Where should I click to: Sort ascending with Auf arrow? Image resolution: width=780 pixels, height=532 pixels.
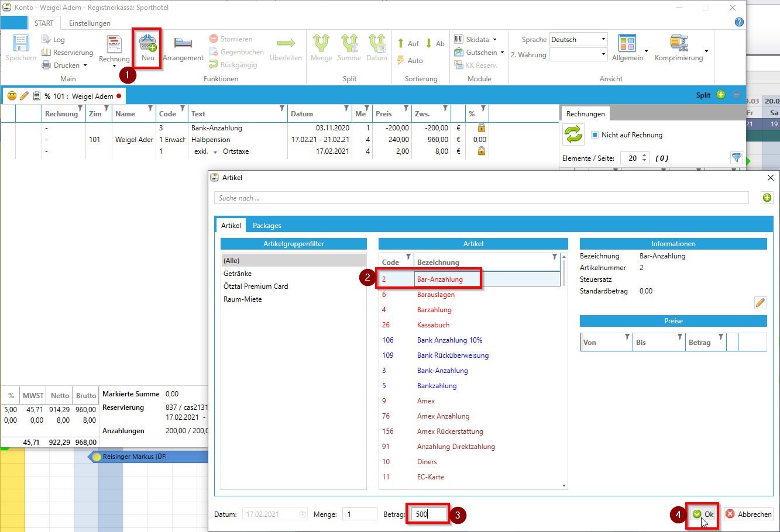coord(408,43)
